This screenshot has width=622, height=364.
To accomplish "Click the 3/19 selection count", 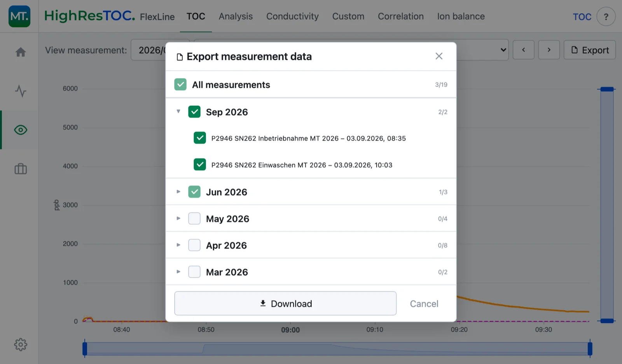I will point(441,85).
